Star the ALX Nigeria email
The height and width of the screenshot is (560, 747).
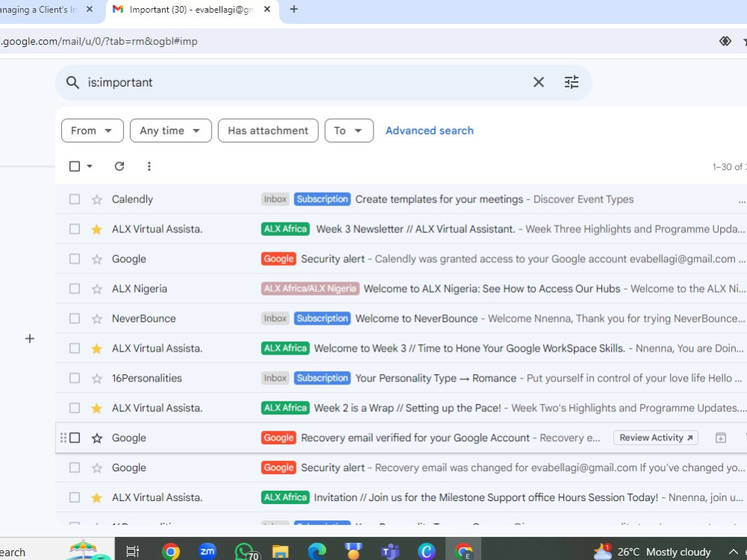[96, 289]
